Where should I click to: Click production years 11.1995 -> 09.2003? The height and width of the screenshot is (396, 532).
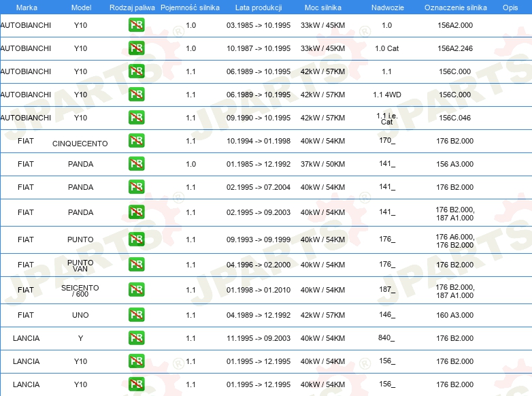[x=259, y=338]
